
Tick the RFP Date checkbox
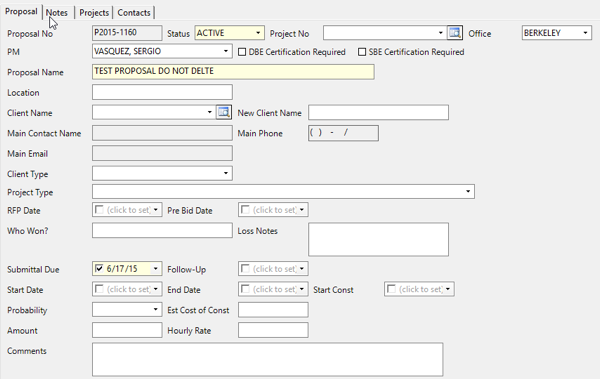pos(99,209)
